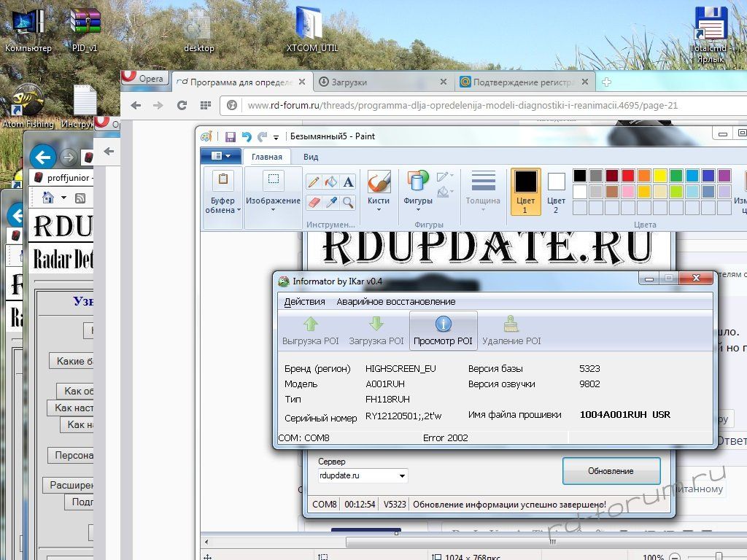Pick the red color swatch

[628, 176]
